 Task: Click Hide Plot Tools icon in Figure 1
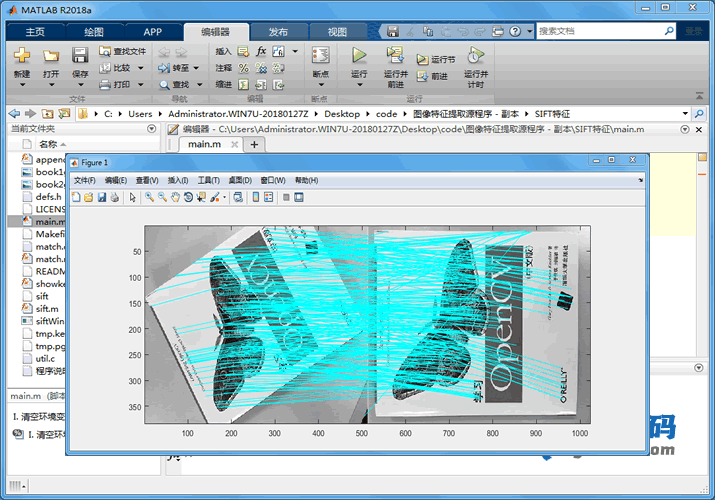[286, 197]
